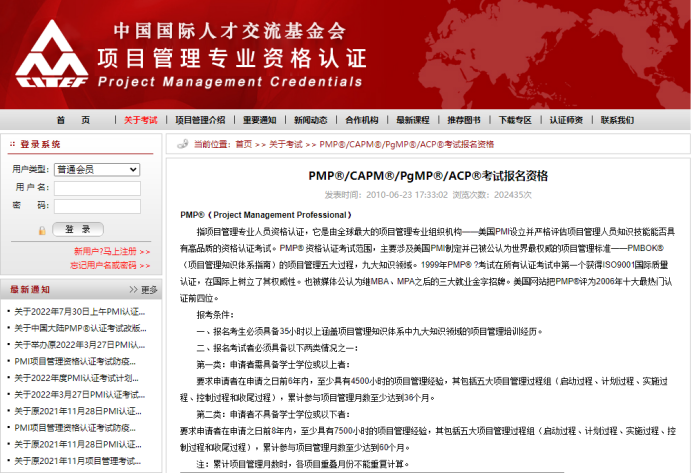Click the breadcrumb location icon

coord(183,144)
